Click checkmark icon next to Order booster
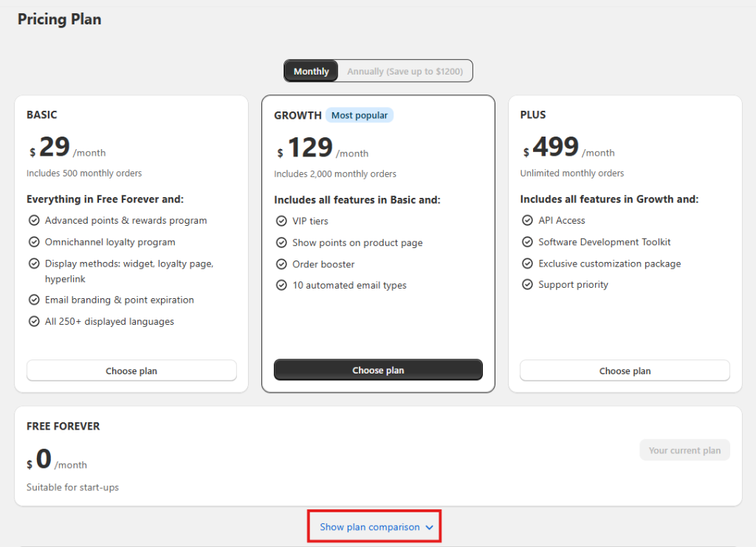Viewport: 756px width, 547px height. (281, 264)
